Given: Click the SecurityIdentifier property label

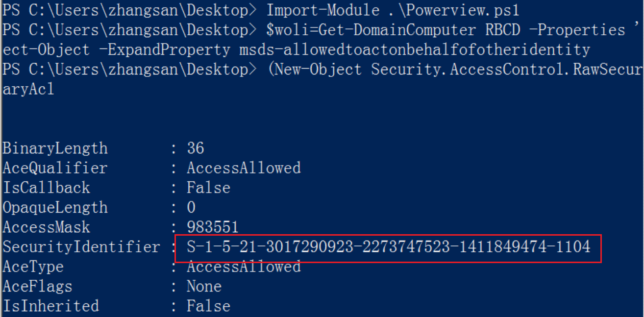Looking at the screenshot, I should [x=81, y=247].
